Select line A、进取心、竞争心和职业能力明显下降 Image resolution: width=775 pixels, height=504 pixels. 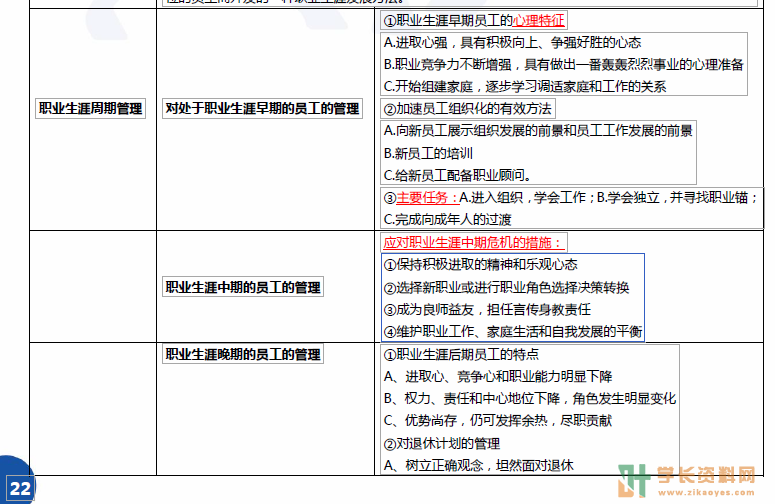pyautogui.click(x=498, y=377)
